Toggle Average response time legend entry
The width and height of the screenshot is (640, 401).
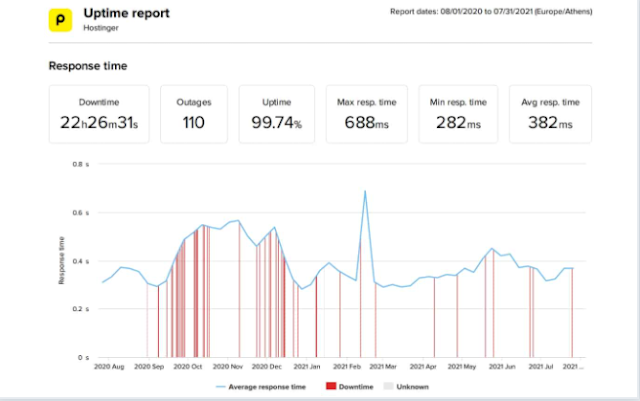click(261, 387)
